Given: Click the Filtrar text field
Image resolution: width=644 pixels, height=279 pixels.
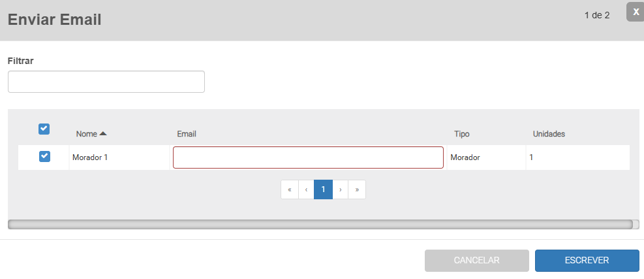Looking at the screenshot, I should (x=106, y=82).
